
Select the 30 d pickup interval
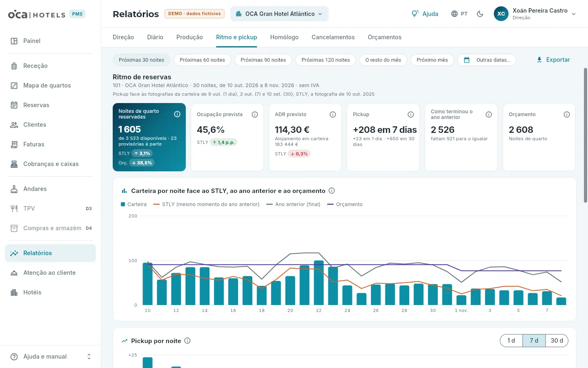pyautogui.click(x=557, y=341)
